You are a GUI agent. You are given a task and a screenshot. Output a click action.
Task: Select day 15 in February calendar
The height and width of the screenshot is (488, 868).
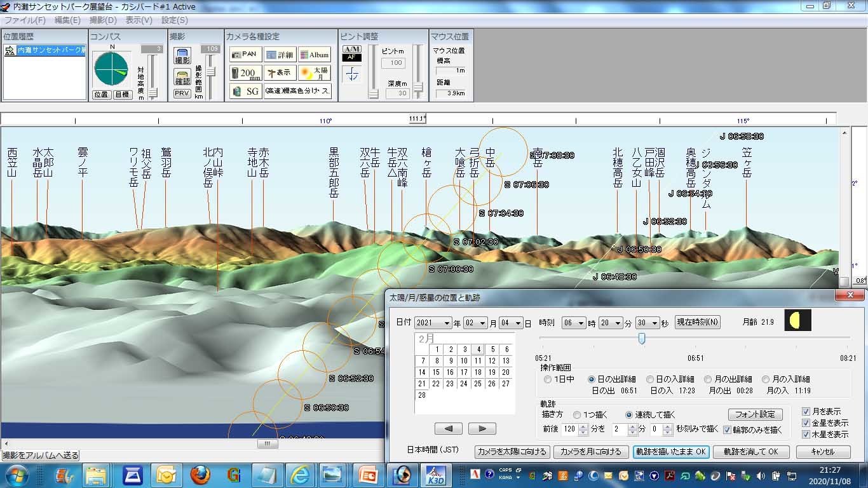[436, 372]
